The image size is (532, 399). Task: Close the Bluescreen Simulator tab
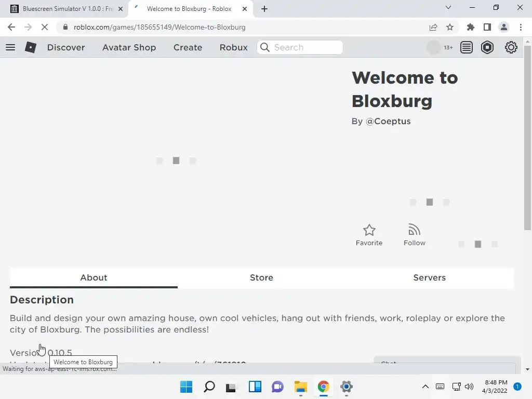[121, 9]
